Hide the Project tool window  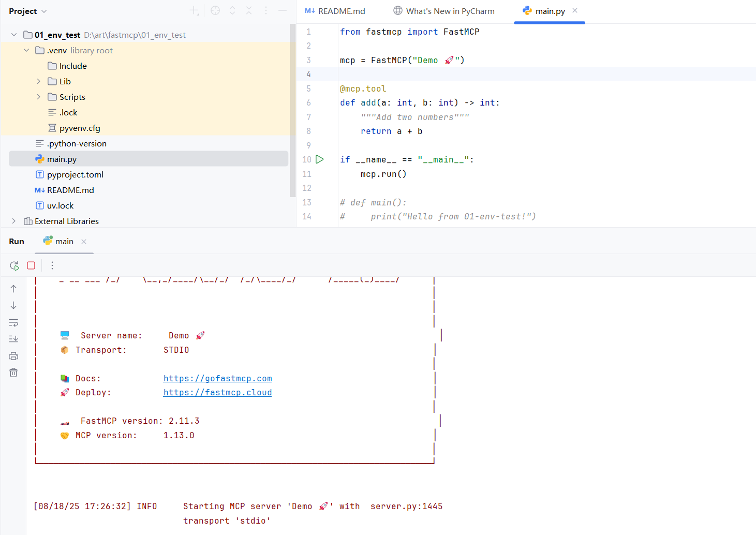(283, 10)
